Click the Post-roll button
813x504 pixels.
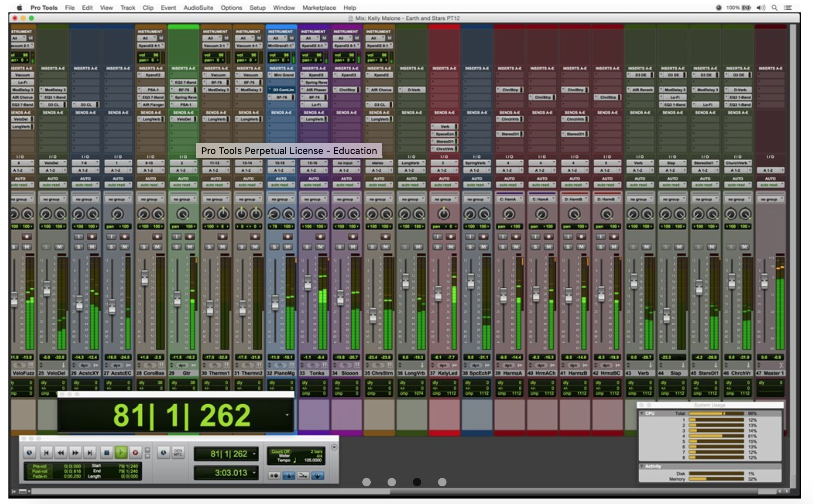tap(40, 471)
